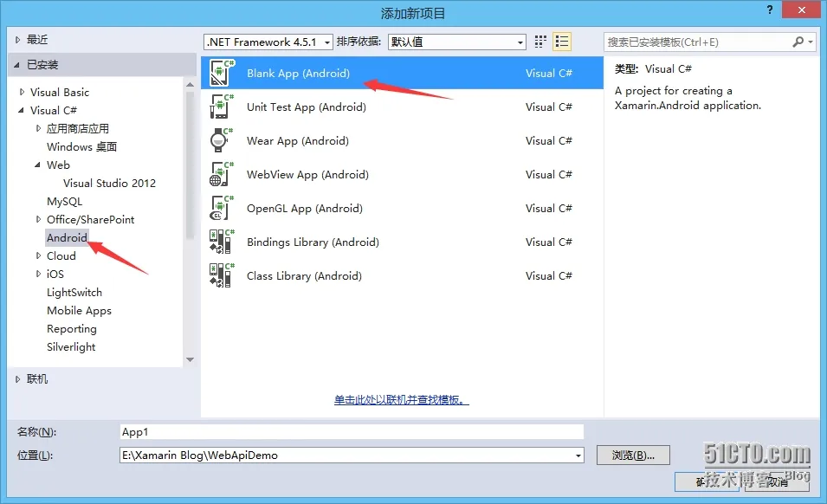Collapse the Web node
The width and height of the screenshot is (827, 504).
coord(37,165)
